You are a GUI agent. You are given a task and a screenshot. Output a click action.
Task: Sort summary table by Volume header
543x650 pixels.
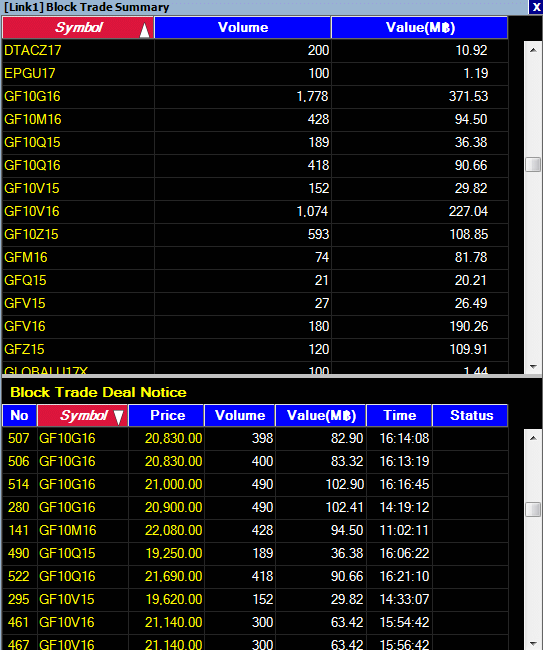tap(242, 27)
